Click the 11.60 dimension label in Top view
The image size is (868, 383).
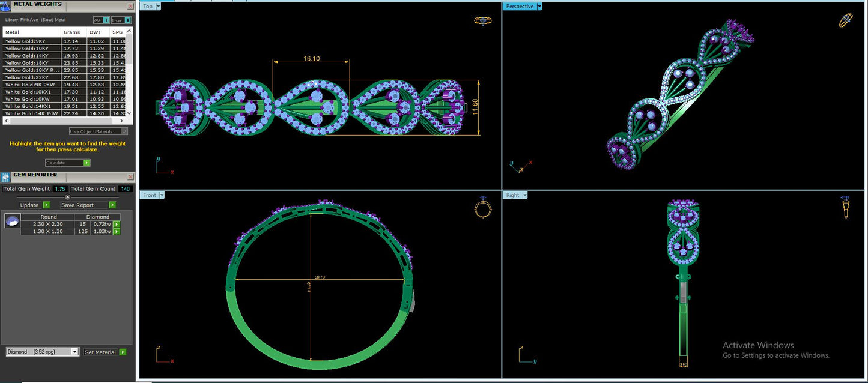point(475,107)
